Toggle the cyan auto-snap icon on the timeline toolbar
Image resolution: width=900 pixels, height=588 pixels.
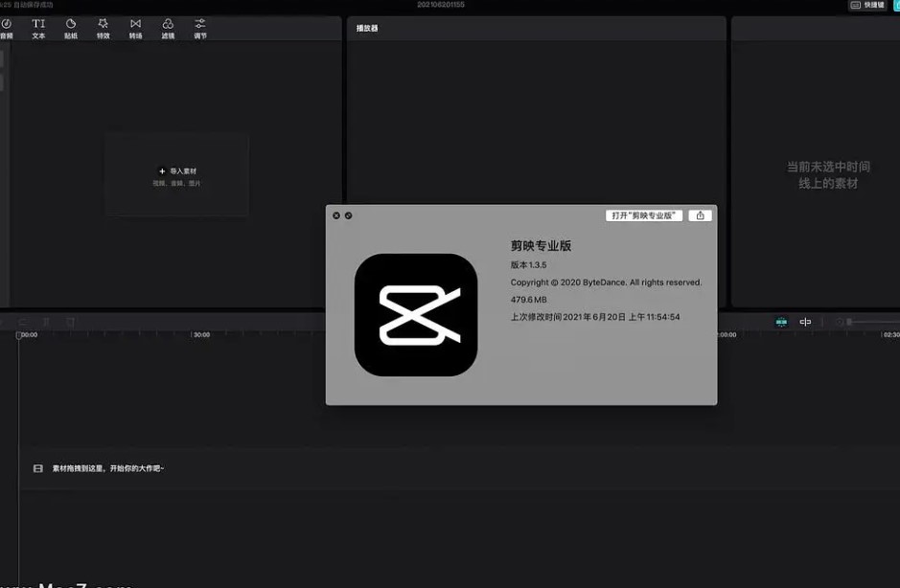(781, 322)
